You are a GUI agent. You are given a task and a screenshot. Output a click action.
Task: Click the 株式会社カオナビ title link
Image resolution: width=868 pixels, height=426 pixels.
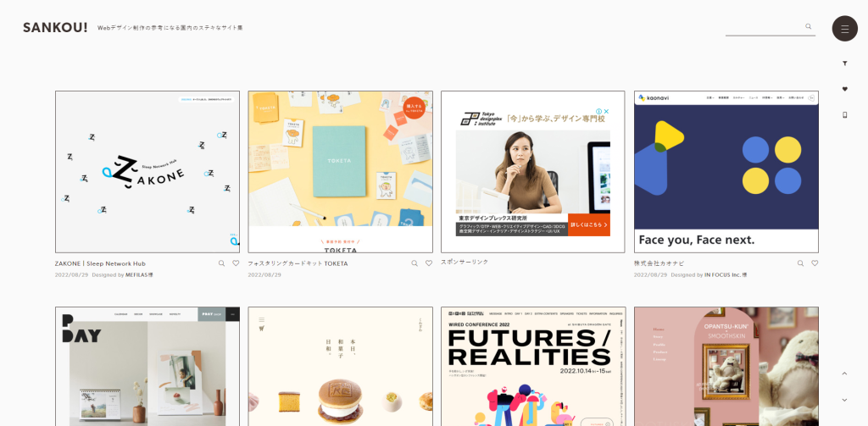coord(659,263)
